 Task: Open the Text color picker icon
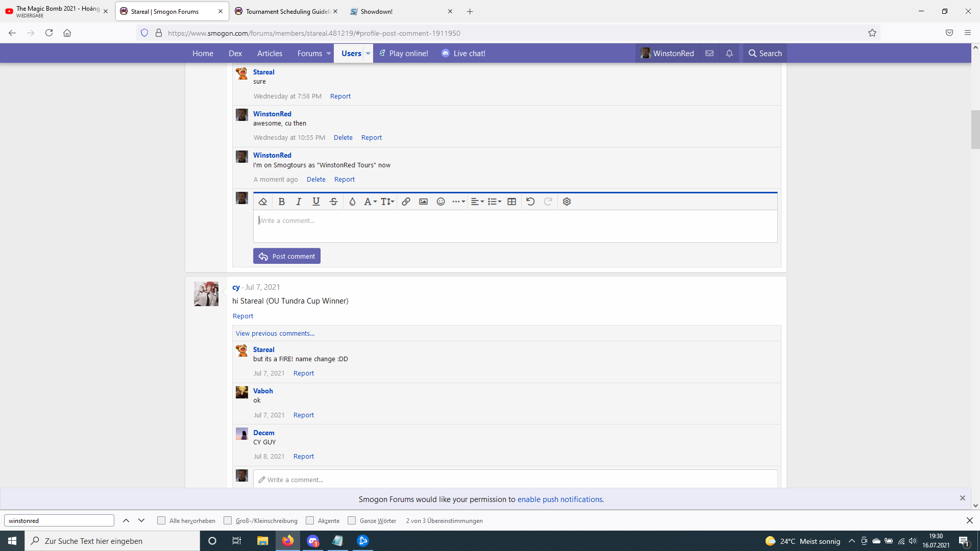352,202
